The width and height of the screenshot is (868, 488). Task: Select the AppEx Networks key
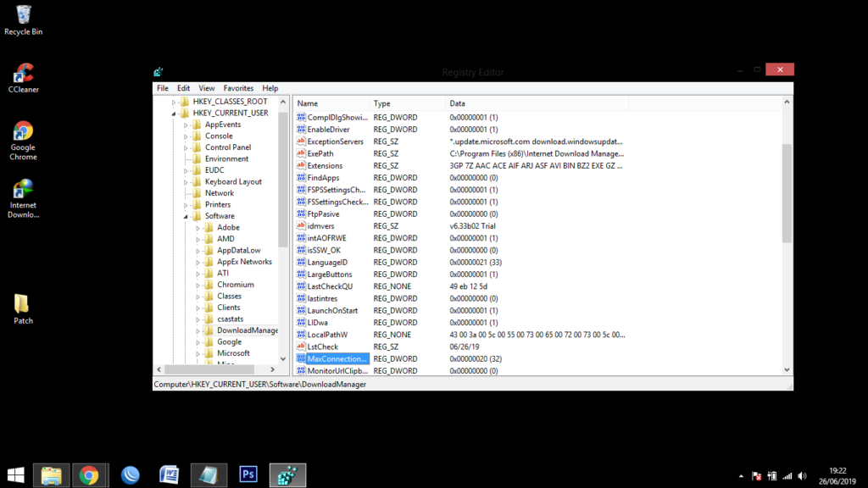244,262
